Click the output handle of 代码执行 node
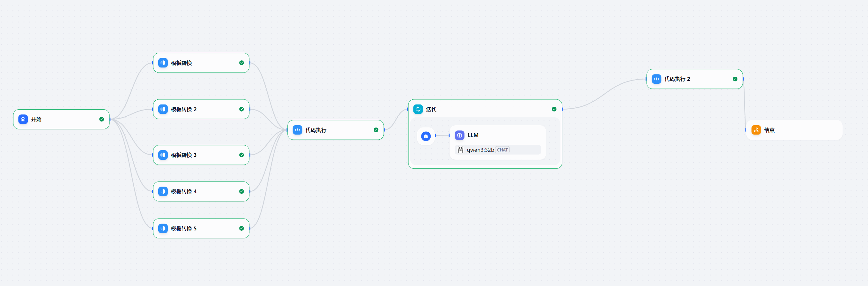868x286 pixels. point(384,130)
